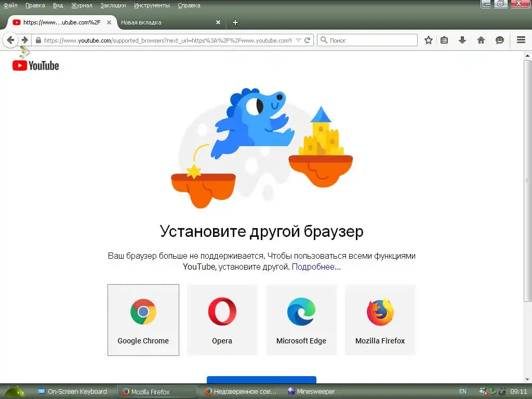Select the Google Chrome browser card
532x399 pixels.
pyautogui.click(x=143, y=320)
